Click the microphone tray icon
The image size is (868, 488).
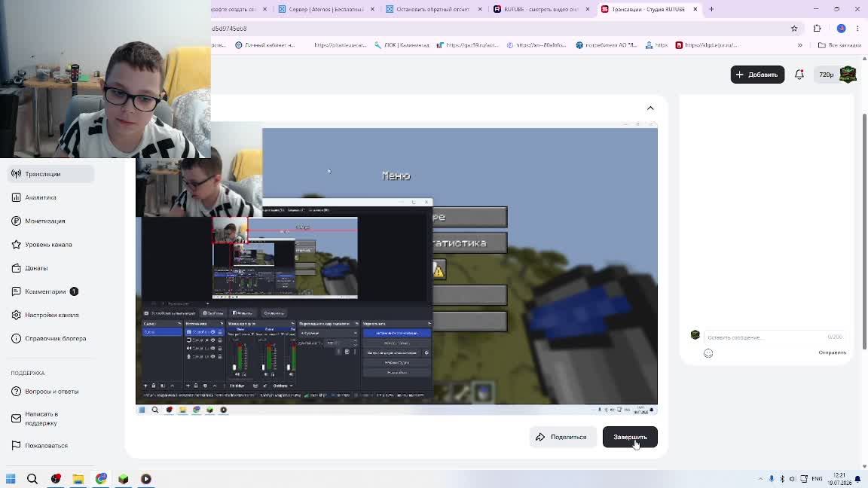click(771, 479)
